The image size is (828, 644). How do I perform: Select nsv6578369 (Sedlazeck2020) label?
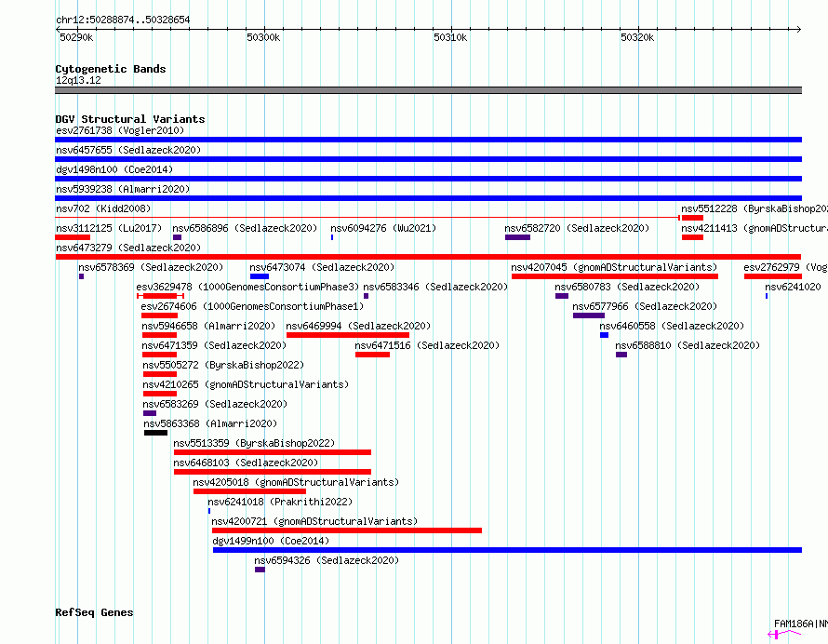[151, 267]
